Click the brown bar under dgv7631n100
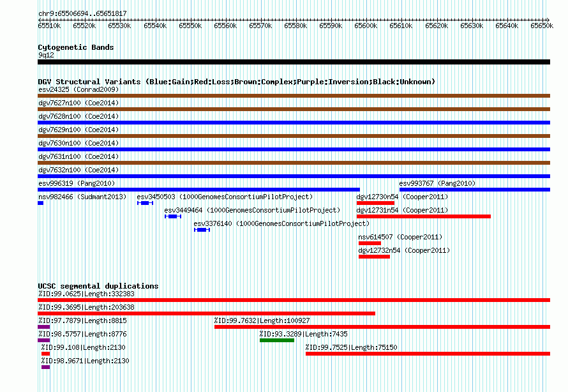Image resolution: width=568 pixels, height=392 pixels. (x=294, y=163)
